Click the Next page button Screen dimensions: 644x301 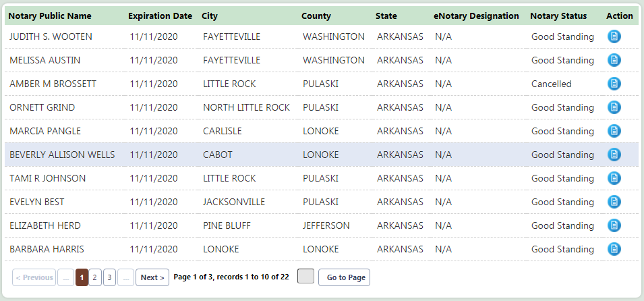152,277
